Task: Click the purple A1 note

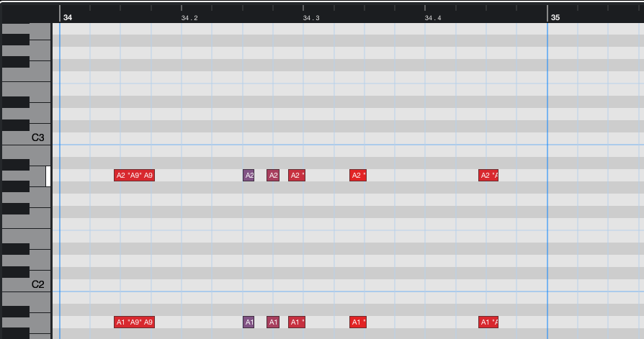Action: click(x=249, y=322)
